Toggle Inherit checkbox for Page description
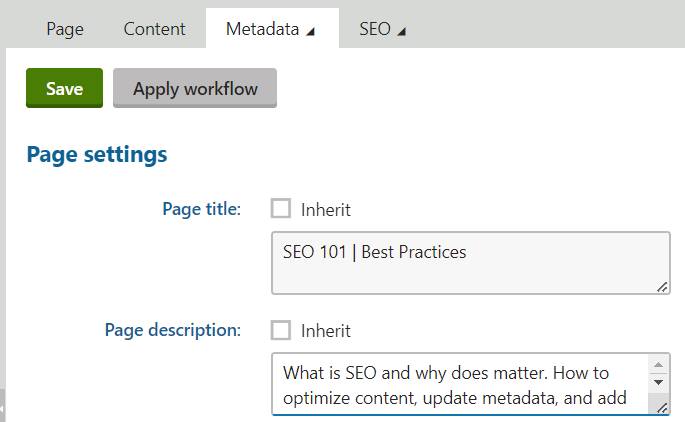 point(282,330)
